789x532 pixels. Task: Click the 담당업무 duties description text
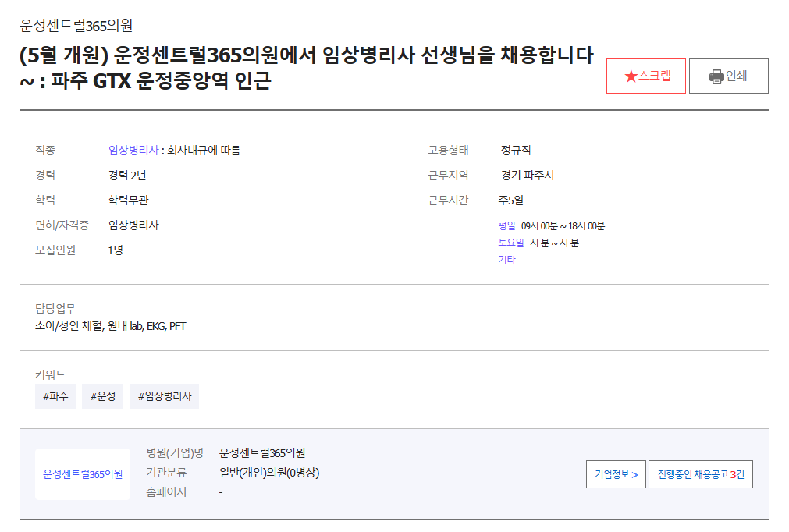110,326
